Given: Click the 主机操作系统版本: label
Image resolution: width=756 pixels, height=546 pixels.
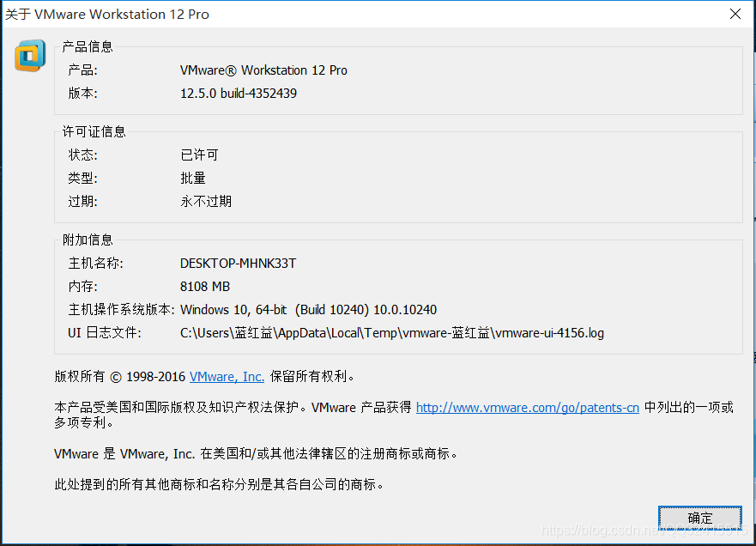Looking at the screenshot, I should [x=121, y=310].
